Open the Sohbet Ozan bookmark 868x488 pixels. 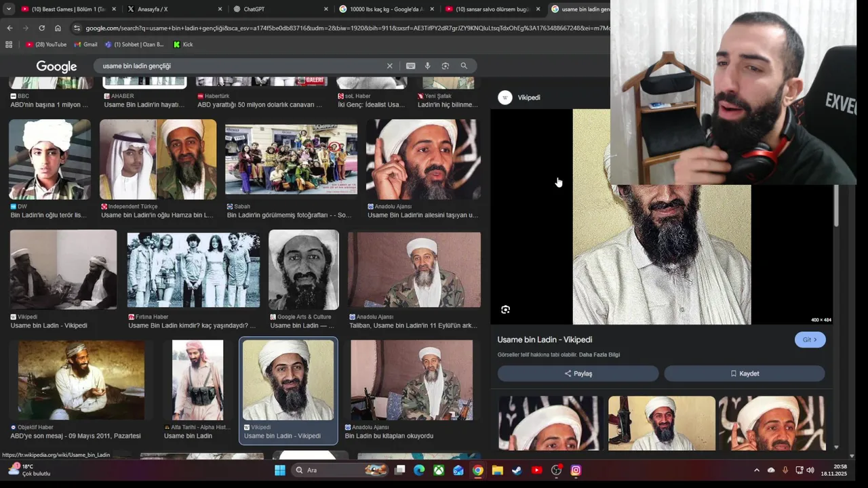click(x=134, y=44)
